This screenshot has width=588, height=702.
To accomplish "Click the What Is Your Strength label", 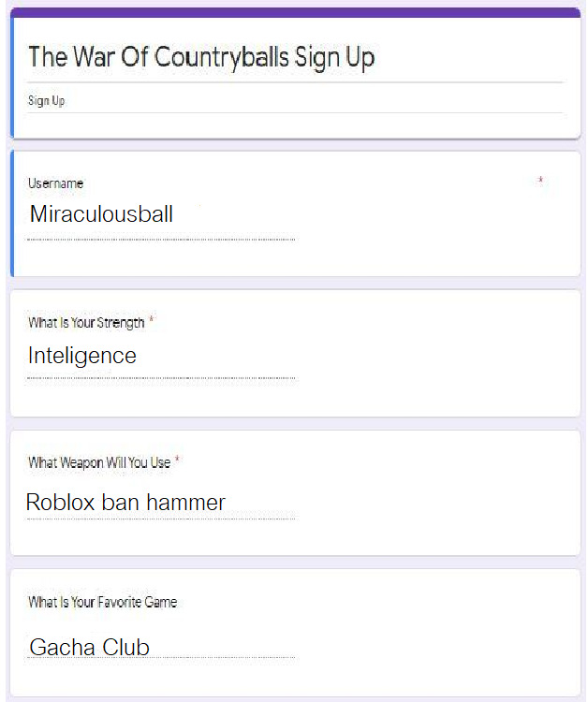I will coord(86,323).
